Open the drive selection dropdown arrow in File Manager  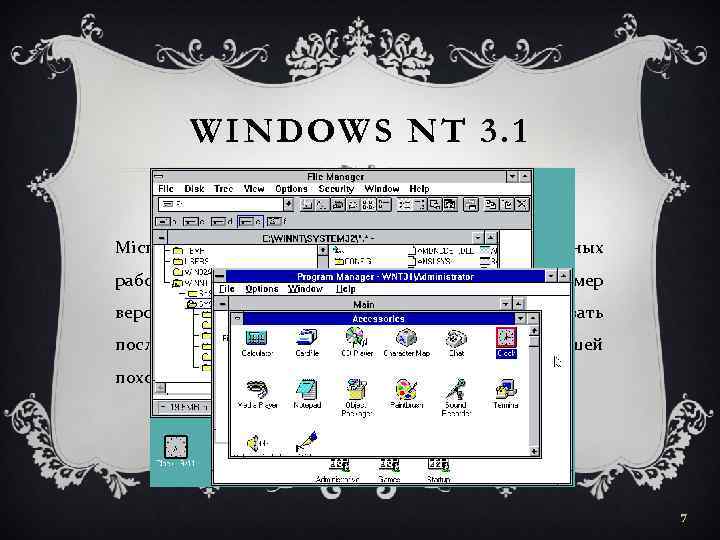coord(288,204)
